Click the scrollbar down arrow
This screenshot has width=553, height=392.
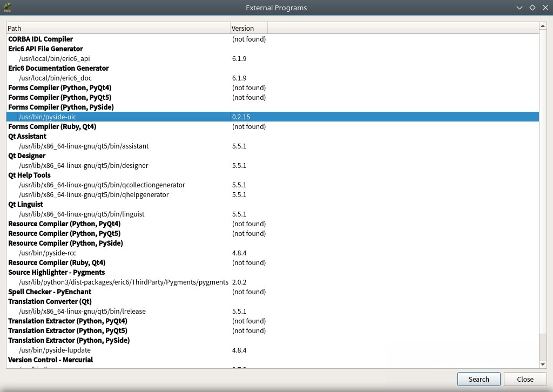pos(543,364)
